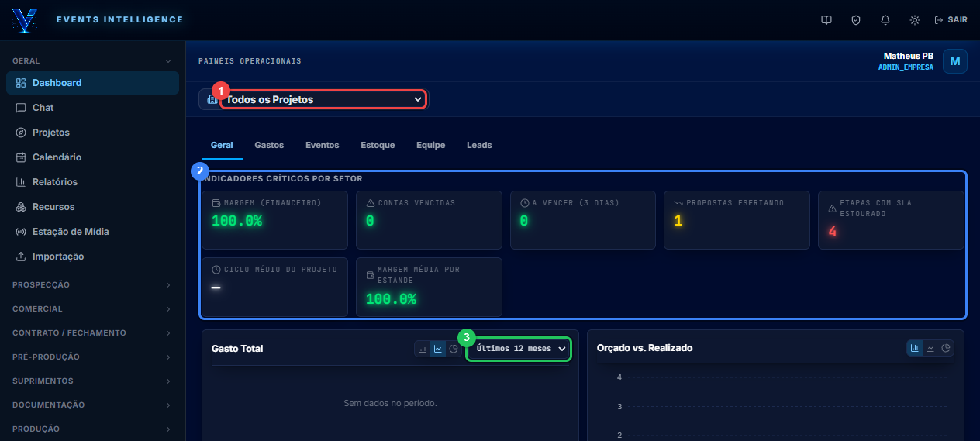Screen dimensions: 980x441
Task: Click the Events Intelligence logo icon
Action: [24, 20]
